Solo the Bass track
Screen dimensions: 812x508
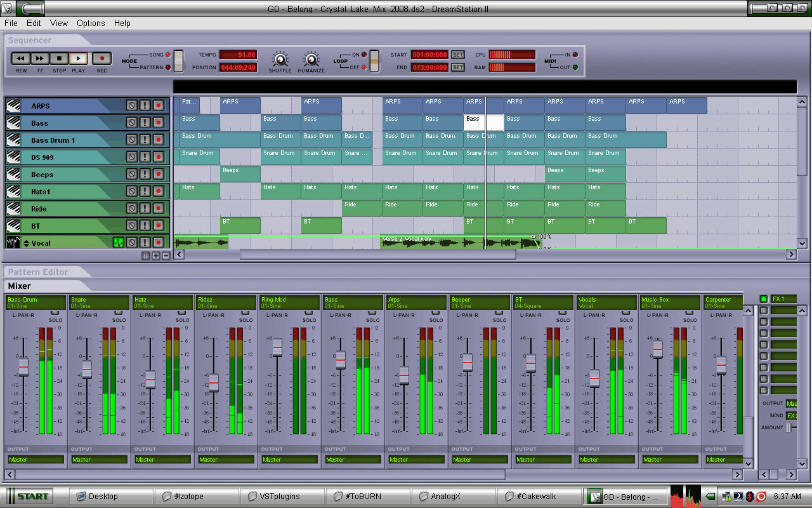click(x=145, y=123)
